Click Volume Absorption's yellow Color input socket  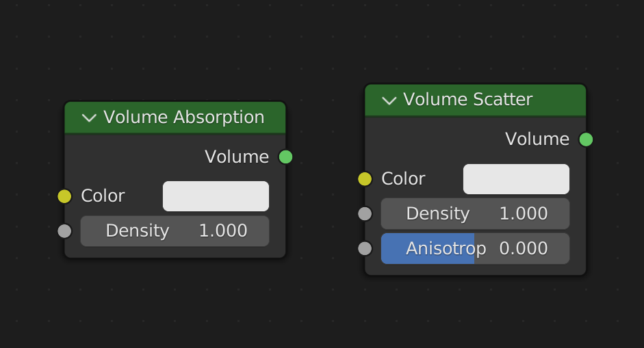point(64,196)
